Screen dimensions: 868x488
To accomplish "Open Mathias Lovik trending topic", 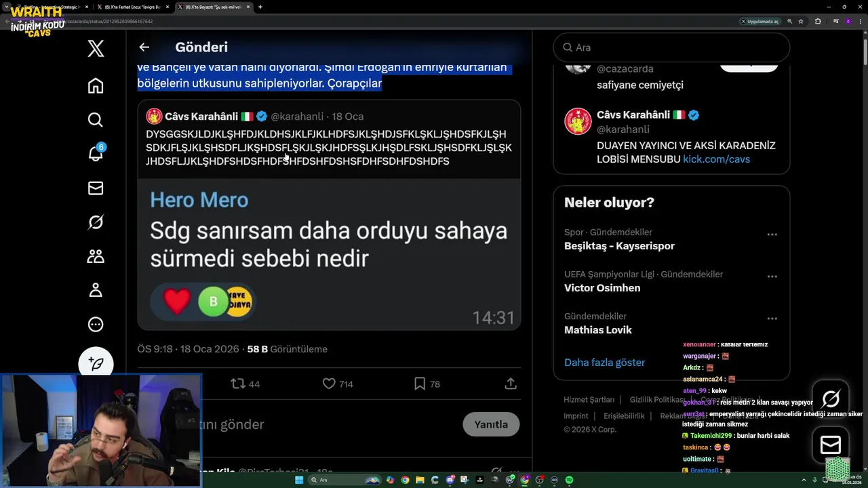I will 597,330.
